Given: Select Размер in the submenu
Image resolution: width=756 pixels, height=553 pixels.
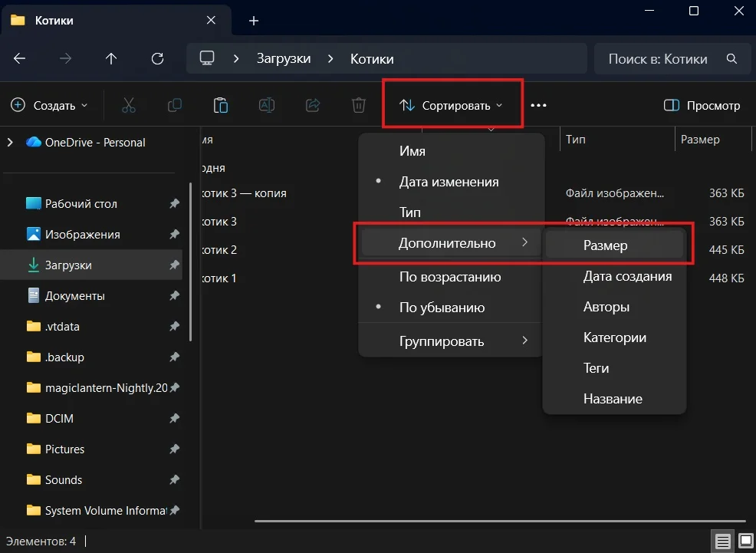Looking at the screenshot, I should pyautogui.click(x=614, y=245).
